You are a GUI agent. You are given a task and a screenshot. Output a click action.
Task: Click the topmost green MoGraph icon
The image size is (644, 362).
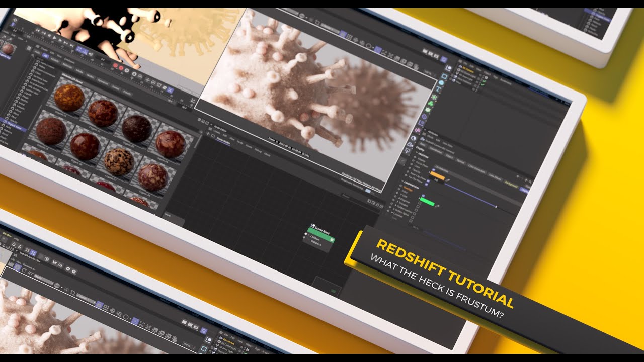434,97
